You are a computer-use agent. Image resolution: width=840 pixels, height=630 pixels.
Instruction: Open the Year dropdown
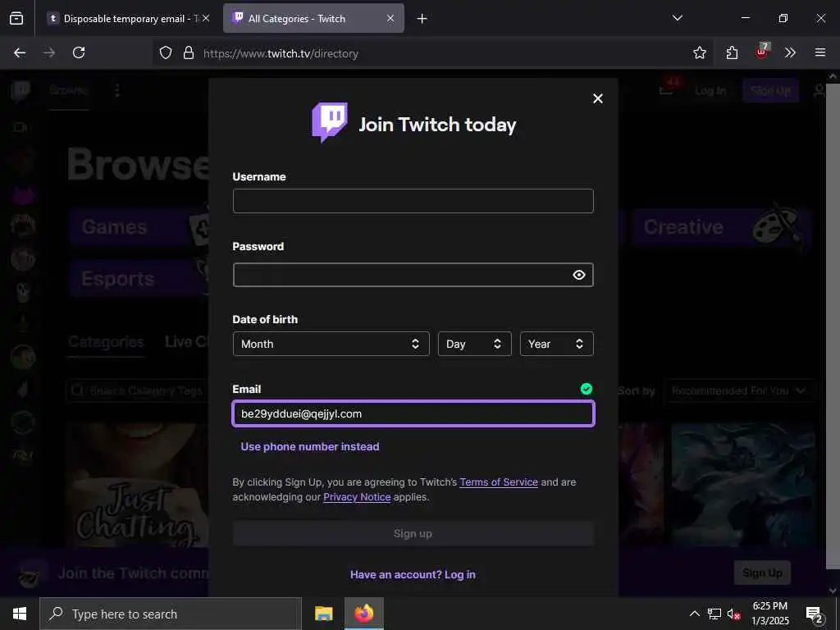557,344
